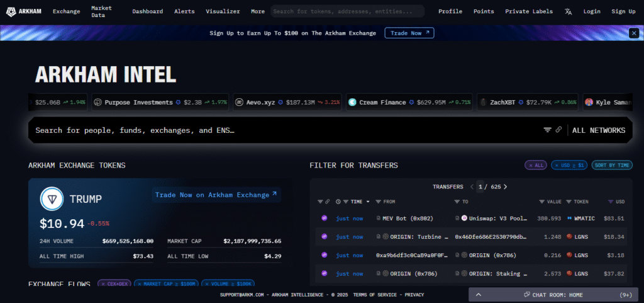The height and width of the screenshot is (303, 644).
Task: Open the language translation icon
Action: click(568, 11)
